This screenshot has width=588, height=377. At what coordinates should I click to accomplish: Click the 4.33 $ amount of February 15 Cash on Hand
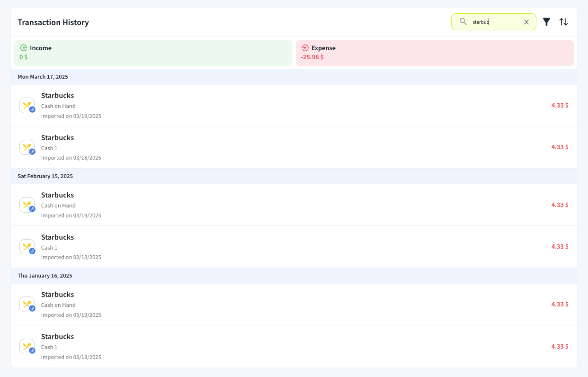point(560,205)
